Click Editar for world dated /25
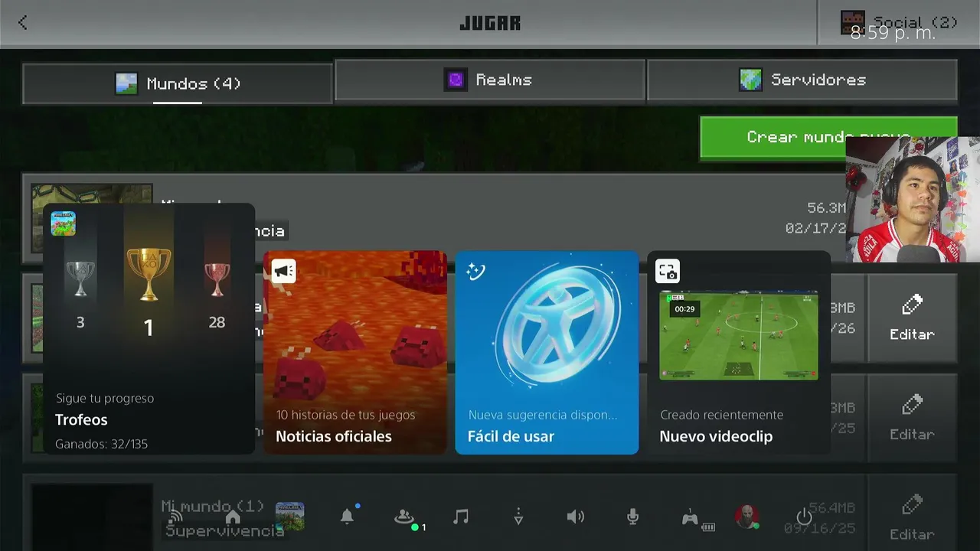Image resolution: width=980 pixels, height=551 pixels. click(912, 418)
